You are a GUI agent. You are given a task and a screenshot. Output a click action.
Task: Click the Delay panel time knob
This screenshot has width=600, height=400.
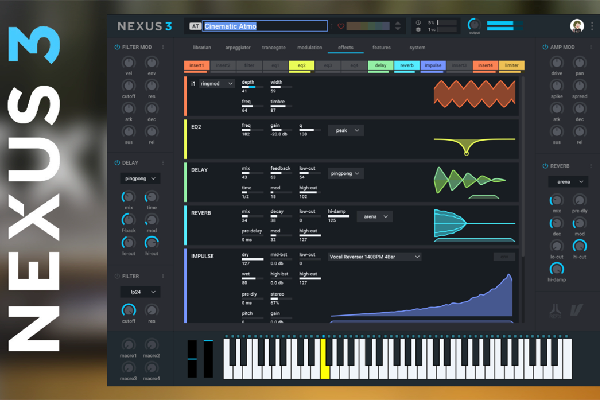[152, 197]
